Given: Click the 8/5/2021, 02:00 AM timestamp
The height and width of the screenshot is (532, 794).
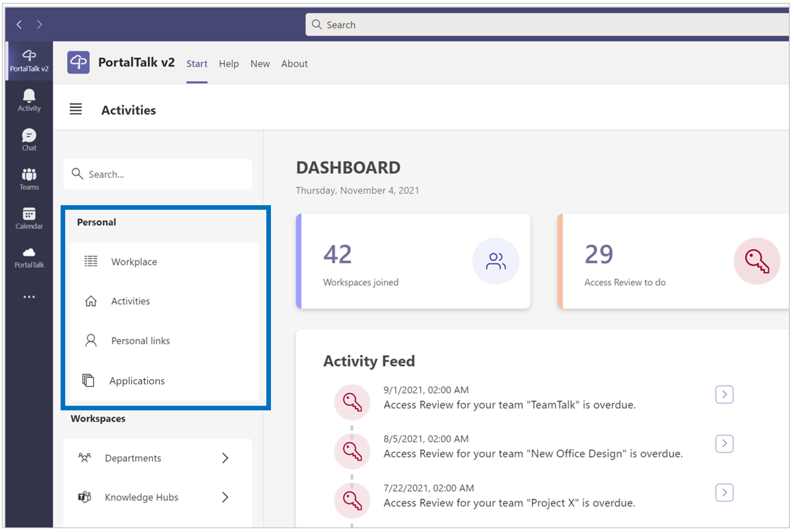Looking at the screenshot, I should point(426,439).
